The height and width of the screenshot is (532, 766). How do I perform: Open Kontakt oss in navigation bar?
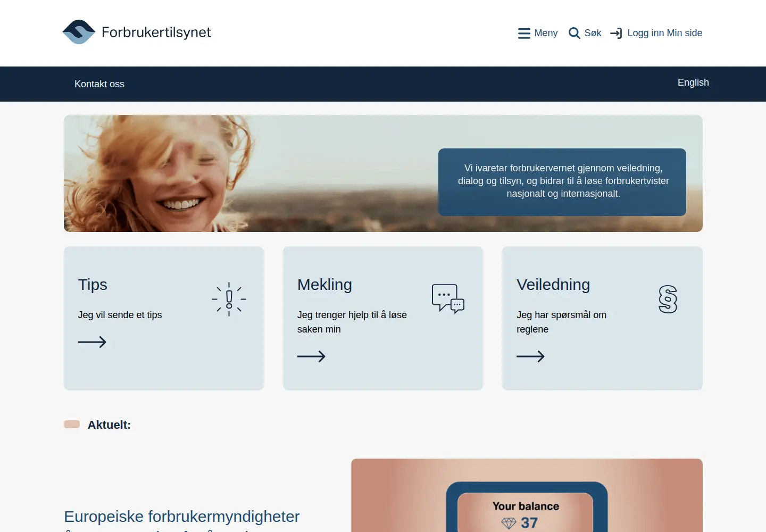(99, 84)
